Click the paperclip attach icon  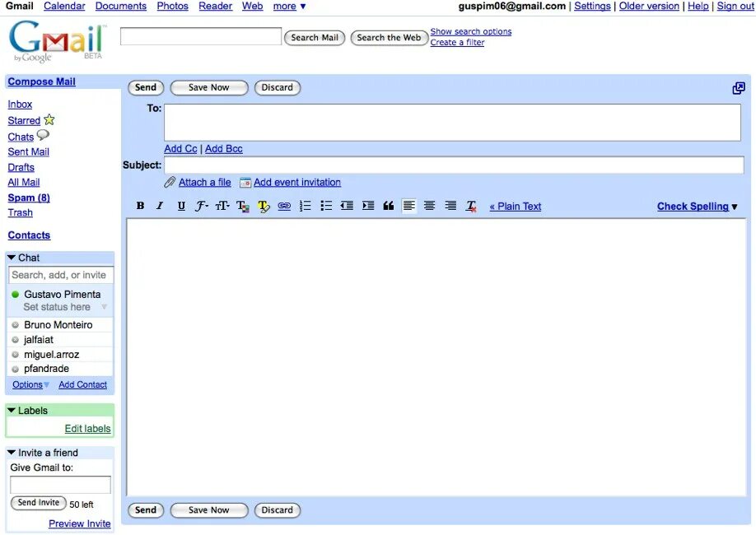tap(170, 182)
